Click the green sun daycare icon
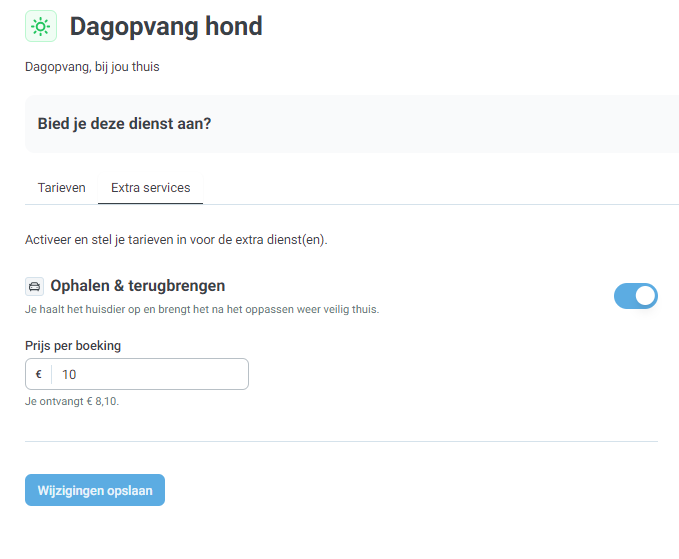Viewport: 679px width, 559px height. point(41,26)
